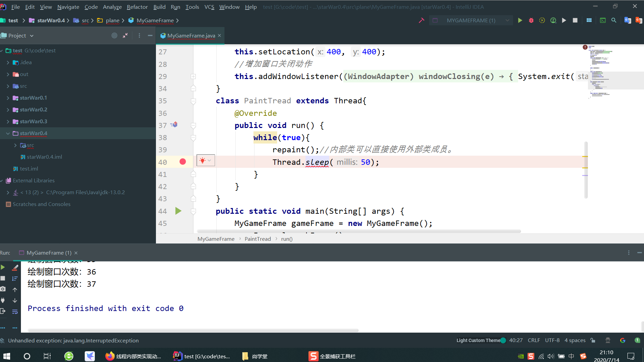Collapse all in Project panel
The width and height of the screenshot is (644, 362).
[125, 35]
